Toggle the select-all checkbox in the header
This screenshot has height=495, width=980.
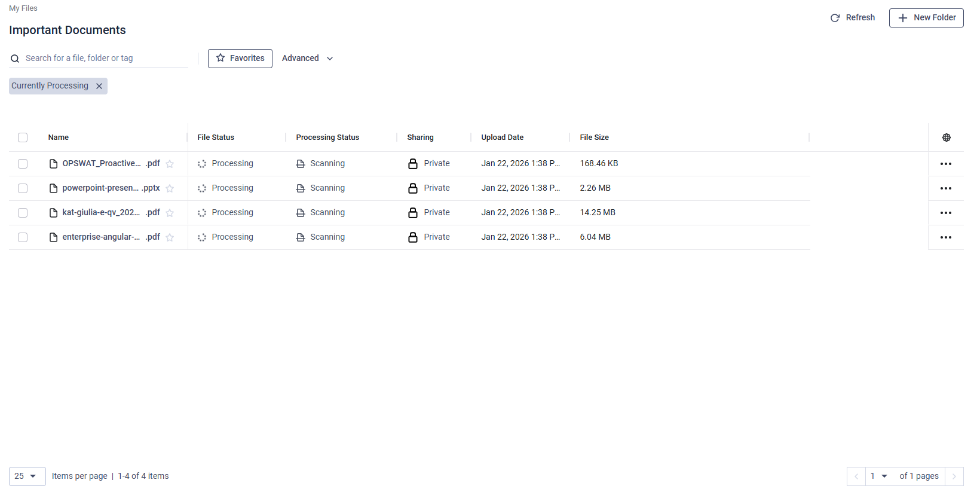tap(23, 137)
